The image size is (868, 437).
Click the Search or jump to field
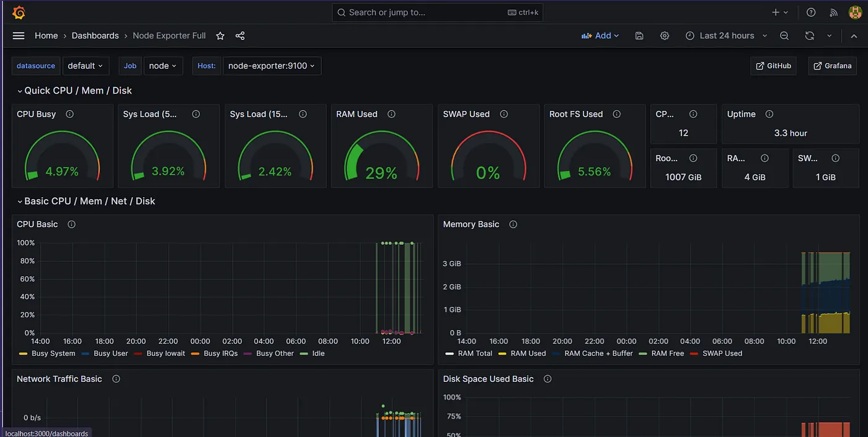tap(438, 12)
